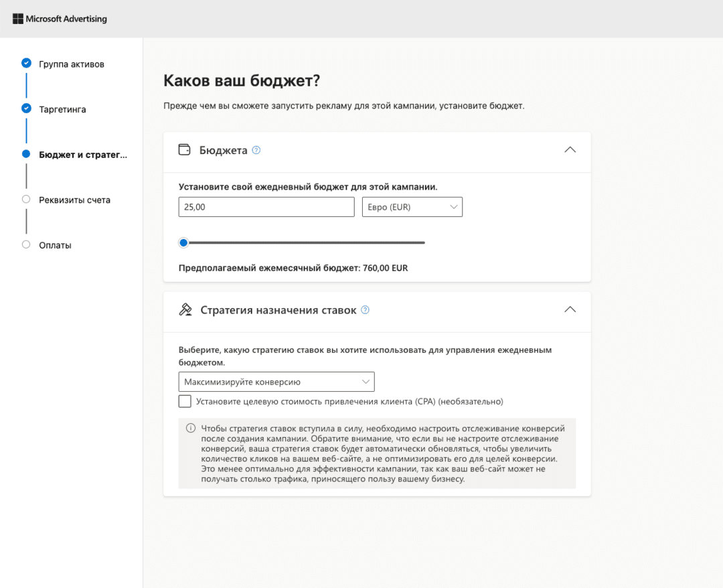The height and width of the screenshot is (588, 723).
Task: Open the bid strategy dropdown Максимизируйте конверсию
Action: click(275, 381)
